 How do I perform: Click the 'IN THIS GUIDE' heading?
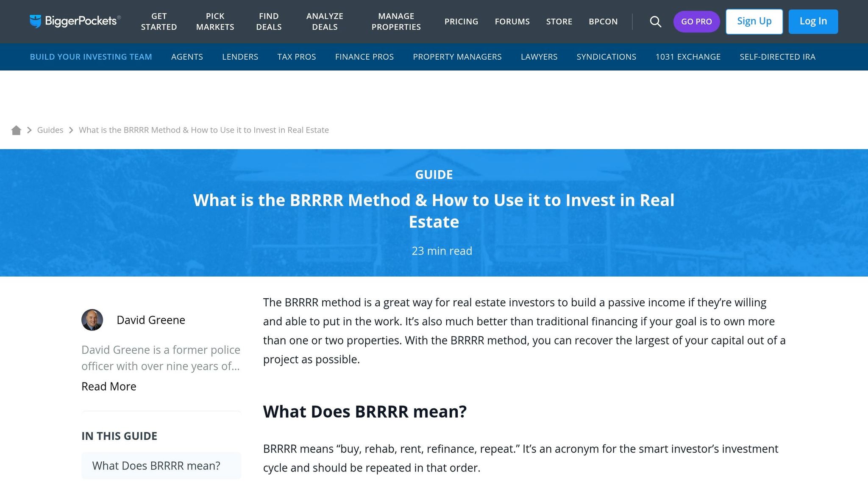119,436
